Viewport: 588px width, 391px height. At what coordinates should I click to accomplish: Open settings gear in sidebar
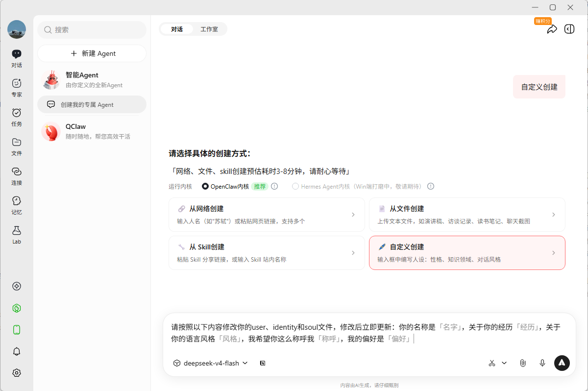click(x=17, y=373)
